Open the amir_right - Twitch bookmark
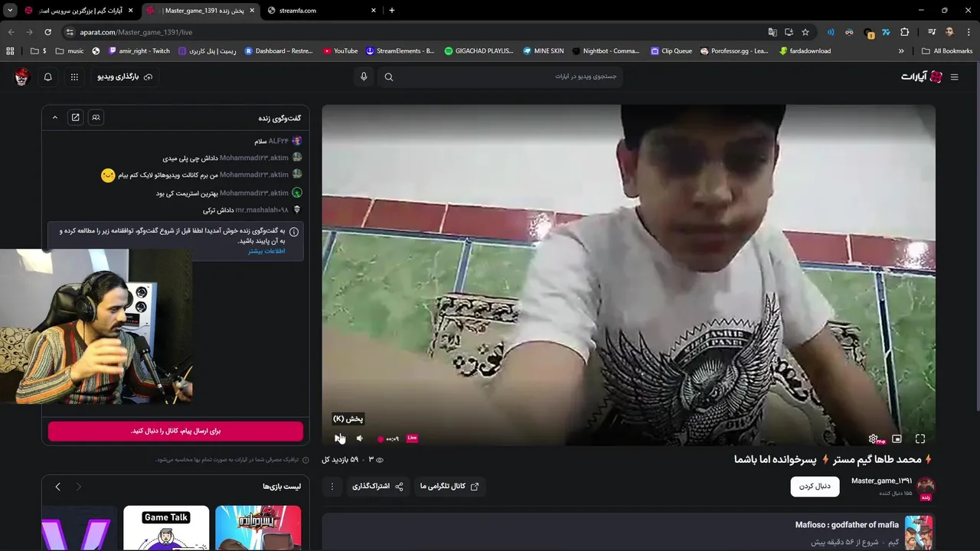The width and height of the screenshot is (980, 551). 139,51
